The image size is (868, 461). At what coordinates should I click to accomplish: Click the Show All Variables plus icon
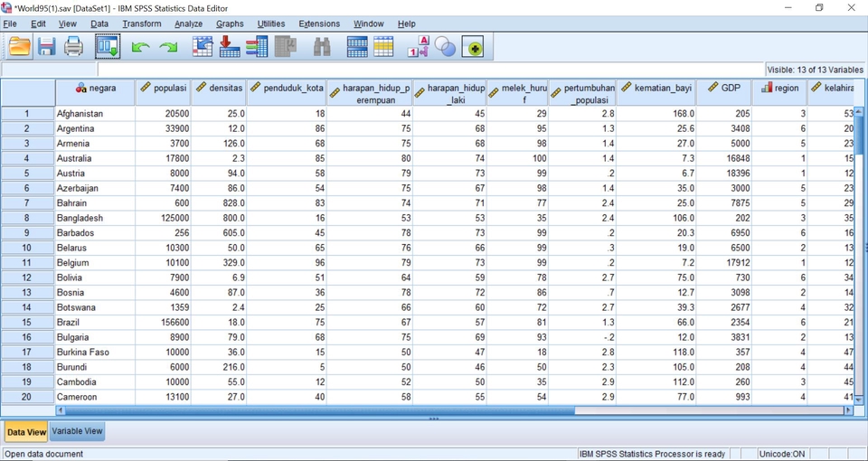[x=473, y=48]
